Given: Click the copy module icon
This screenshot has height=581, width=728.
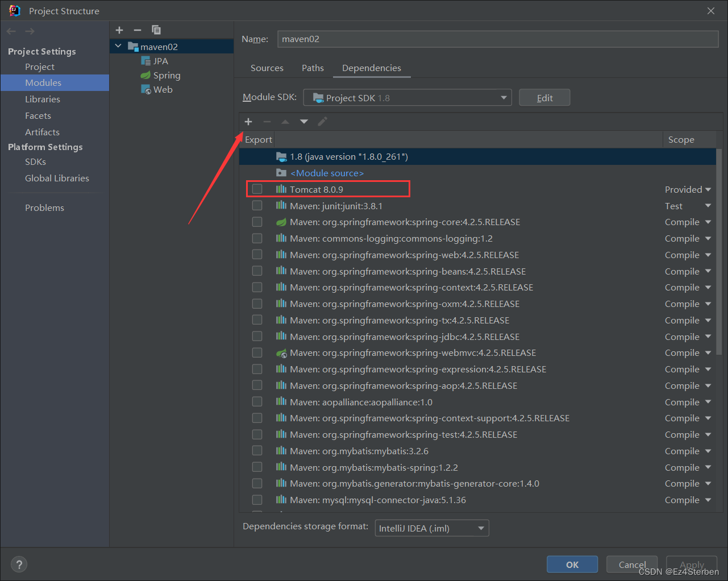Looking at the screenshot, I should tap(156, 30).
